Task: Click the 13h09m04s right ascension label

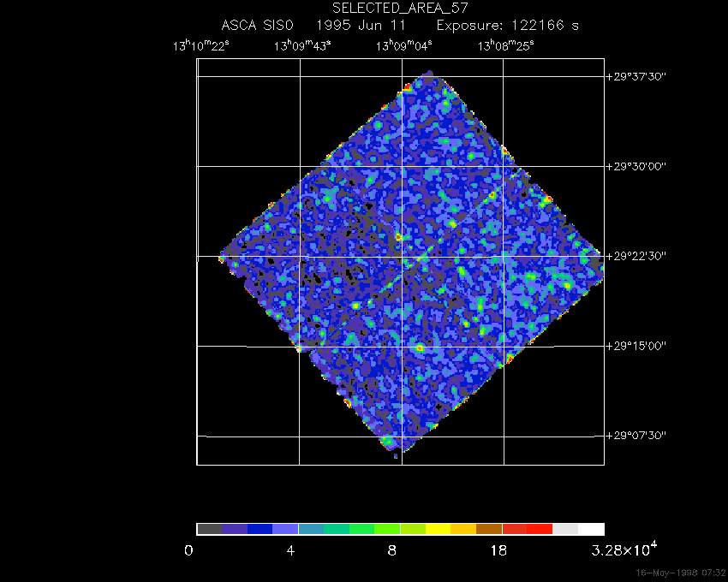Action: 404,45
